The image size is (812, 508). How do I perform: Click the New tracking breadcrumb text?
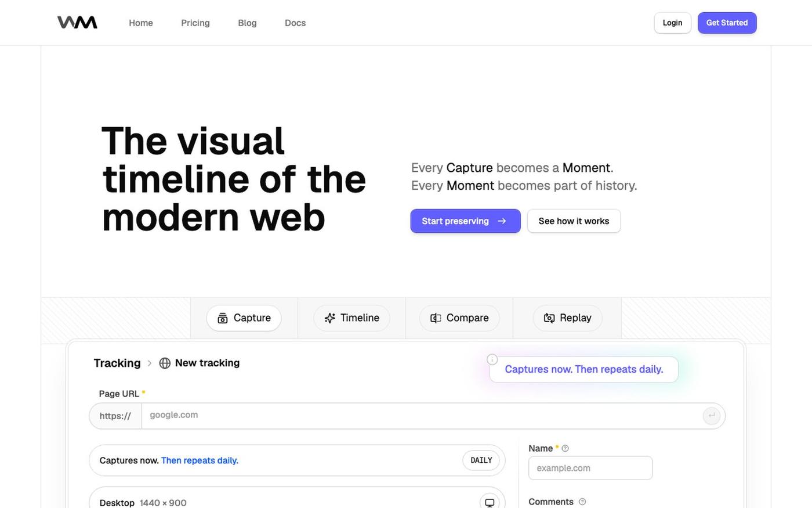click(x=207, y=363)
